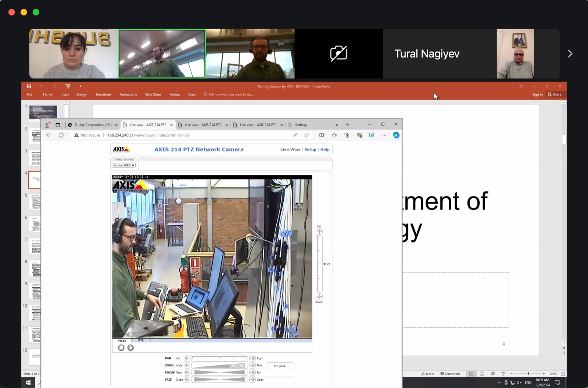Start PowerPoint slide show from status bar
588x388 pixels.
(x=503, y=374)
